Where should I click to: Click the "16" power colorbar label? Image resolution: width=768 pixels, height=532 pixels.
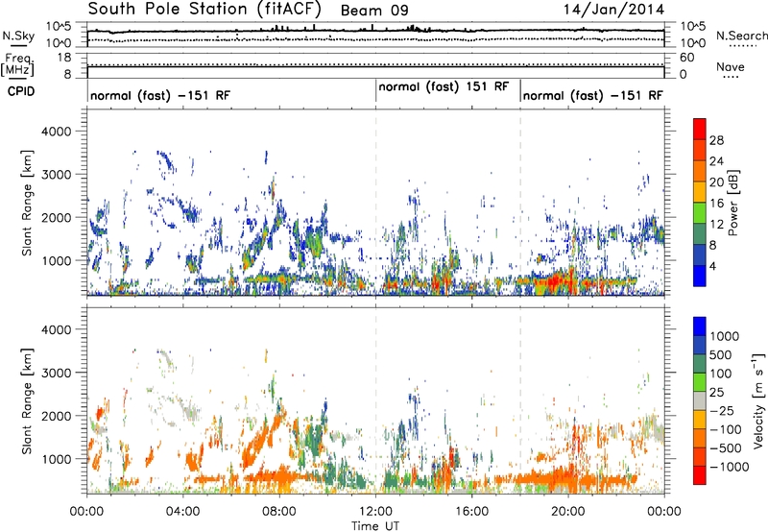[x=716, y=204]
